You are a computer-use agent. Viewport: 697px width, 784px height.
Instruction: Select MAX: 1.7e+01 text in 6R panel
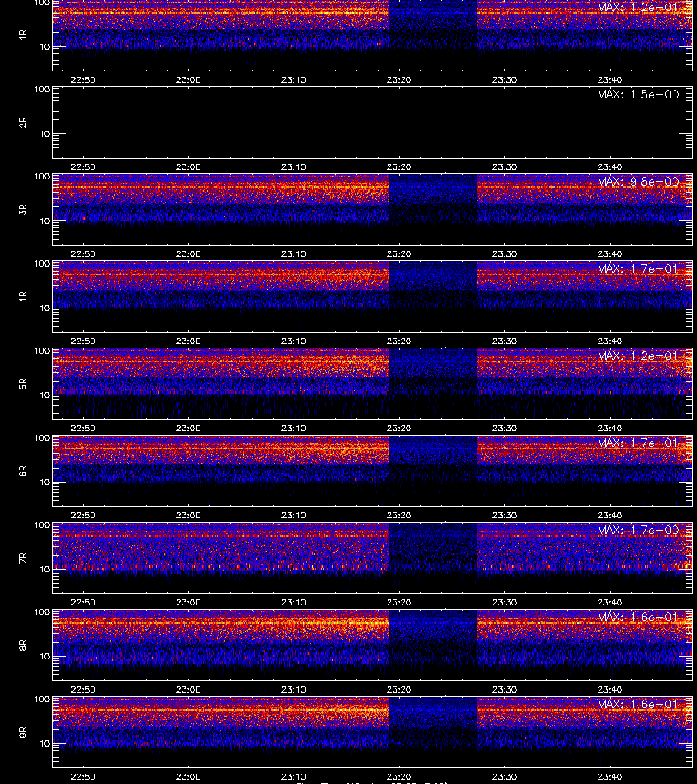[x=638, y=443]
